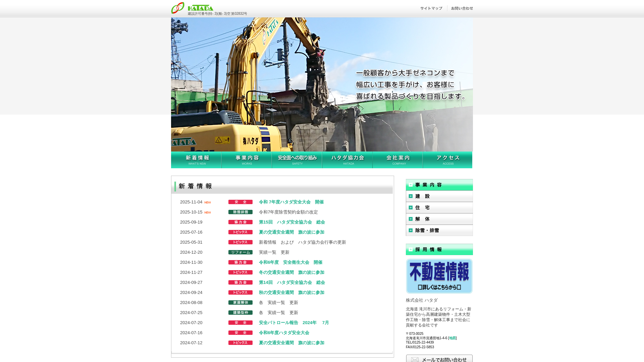The width and height of the screenshot is (644, 362).
Task: Open 第15回 ハタダ安全協力会 総会 link
Action: (292, 222)
